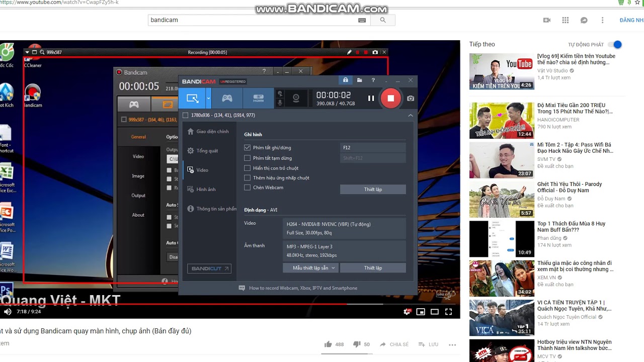Screen dimensions: 644x362
Task: Check Phím tắt tạm dừng checkbox
Action: pos(247,158)
